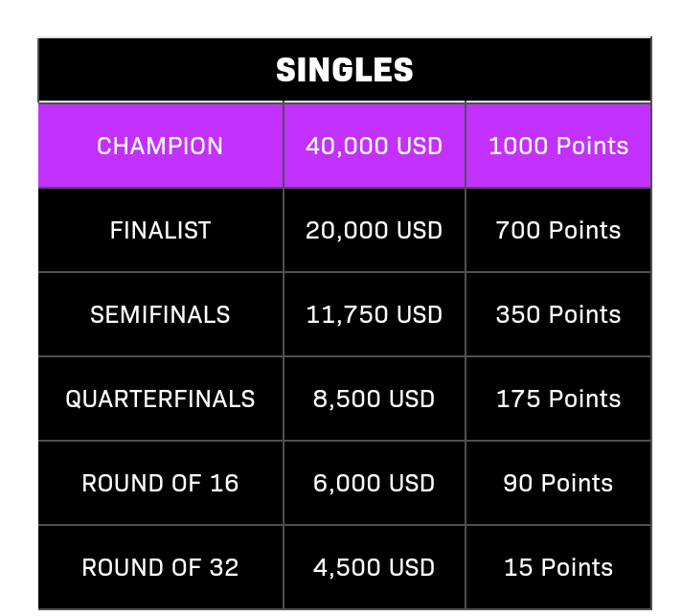Click the 15 Points cell

click(x=558, y=567)
